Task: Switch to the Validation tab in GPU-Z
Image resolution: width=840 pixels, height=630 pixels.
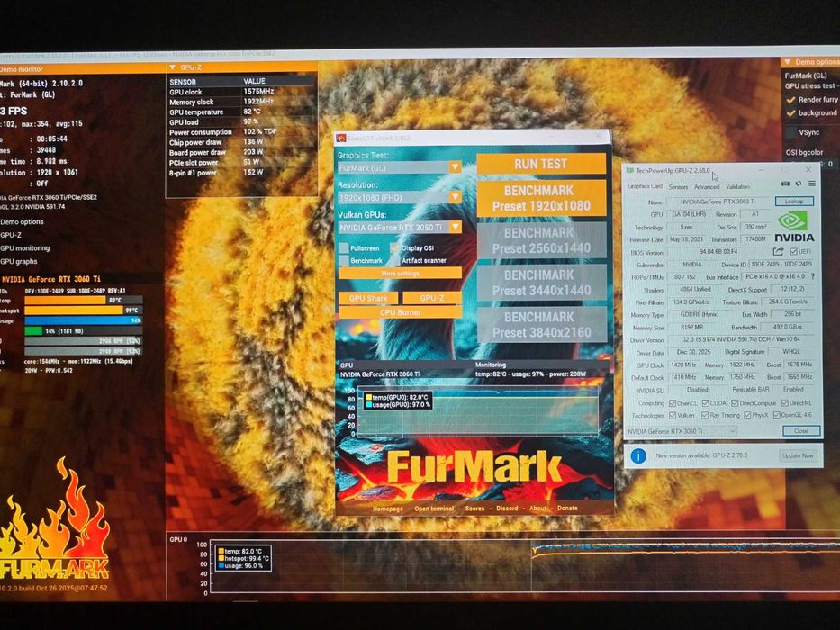Action: 737,187
